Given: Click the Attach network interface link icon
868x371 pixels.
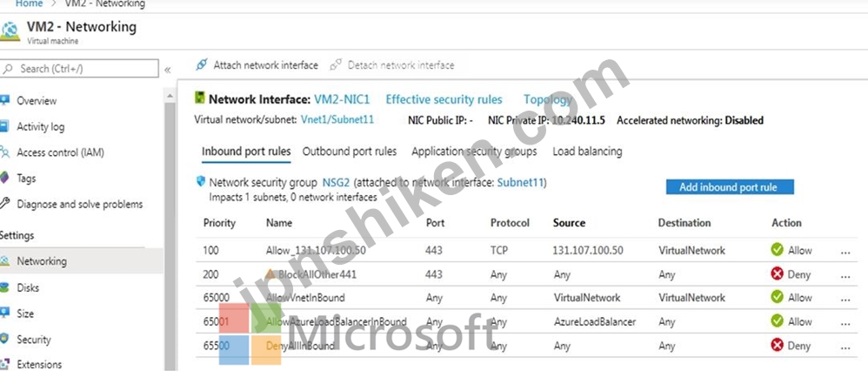Looking at the screenshot, I should (202, 65).
